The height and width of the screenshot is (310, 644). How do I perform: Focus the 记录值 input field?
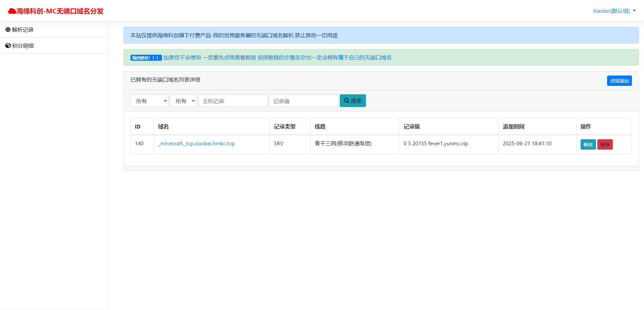coord(304,101)
